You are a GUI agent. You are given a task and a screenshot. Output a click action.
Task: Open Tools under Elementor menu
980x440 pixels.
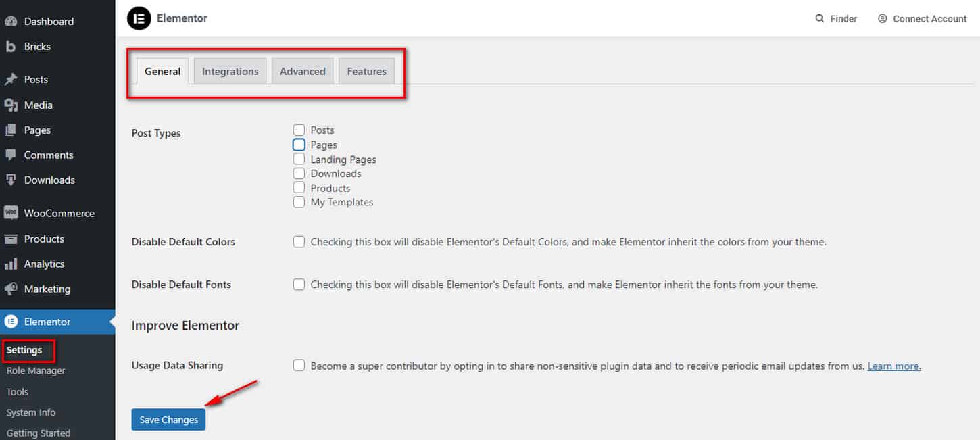pyautogui.click(x=18, y=391)
